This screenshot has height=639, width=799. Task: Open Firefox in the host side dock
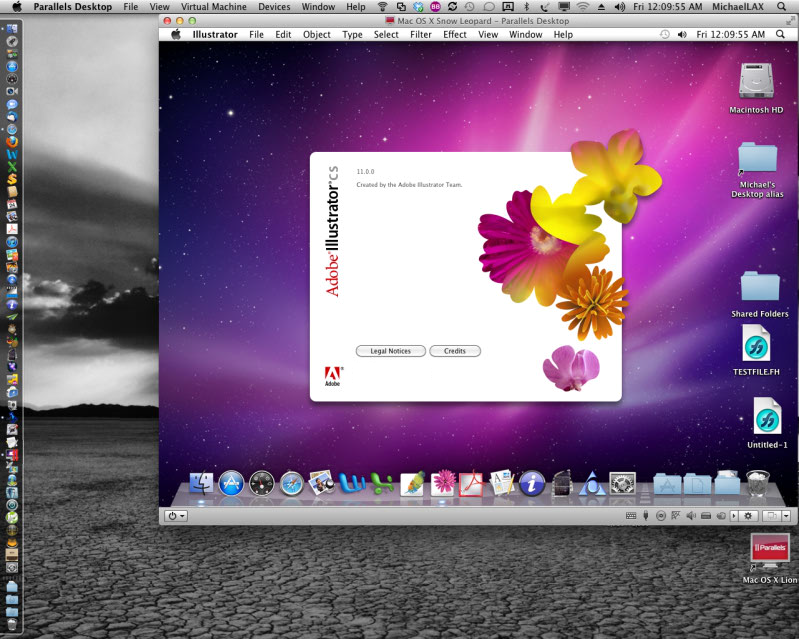pyautogui.click(x=12, y=142)
